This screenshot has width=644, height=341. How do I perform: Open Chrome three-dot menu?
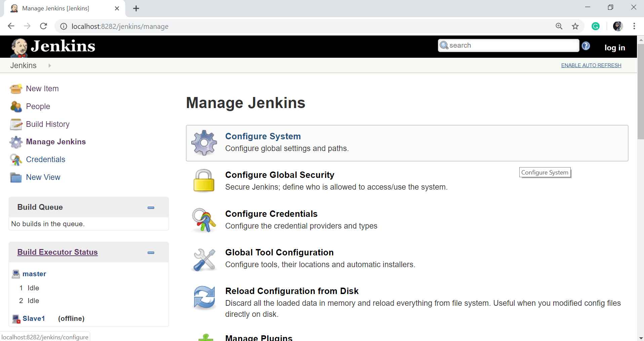coord(634,26)
